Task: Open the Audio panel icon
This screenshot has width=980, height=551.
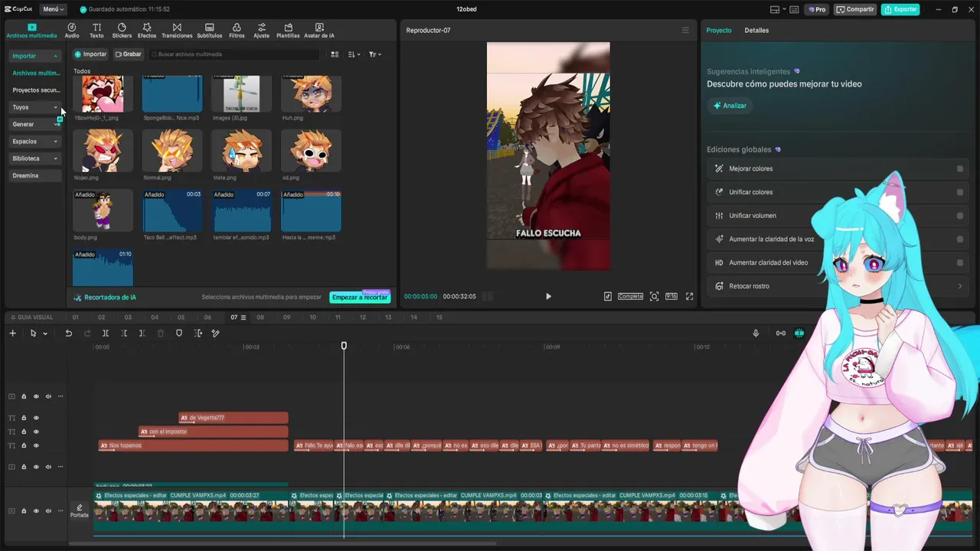Action: point(72,31)
